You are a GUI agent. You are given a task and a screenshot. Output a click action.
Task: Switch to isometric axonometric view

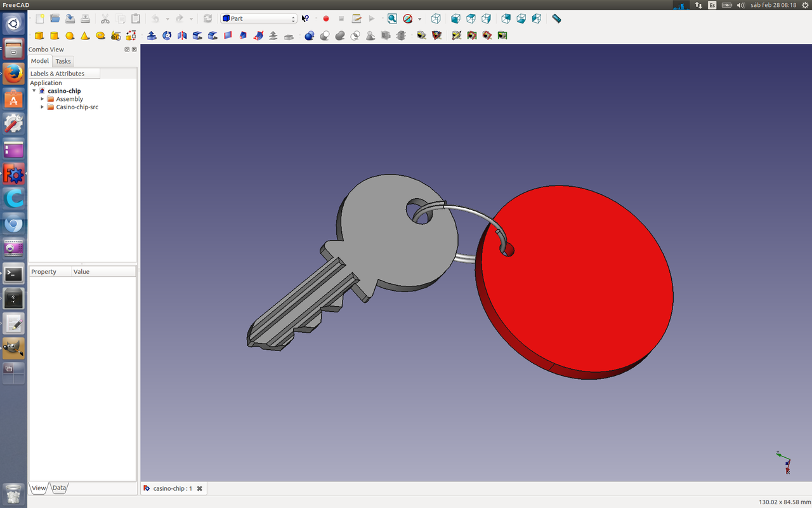[x=436, y=18]
